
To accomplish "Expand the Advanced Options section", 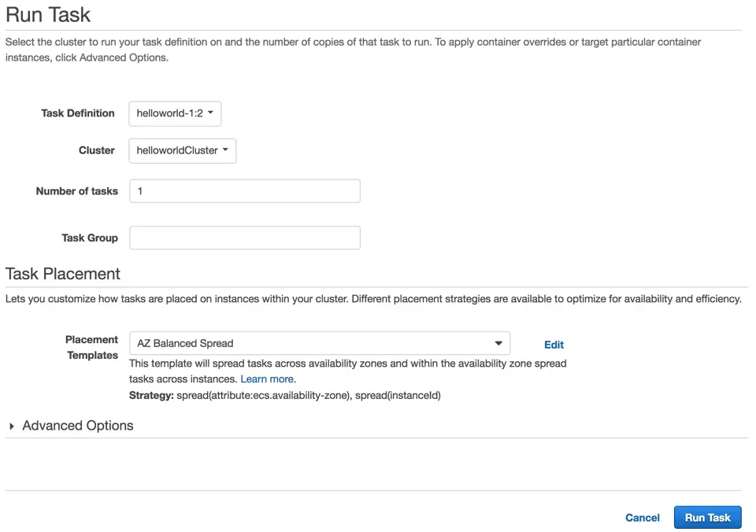I will [77, 426].
